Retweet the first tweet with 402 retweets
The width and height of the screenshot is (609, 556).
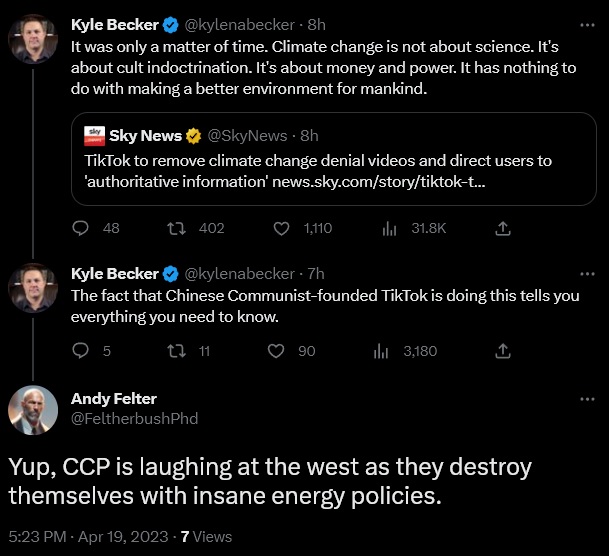(182, 228)
